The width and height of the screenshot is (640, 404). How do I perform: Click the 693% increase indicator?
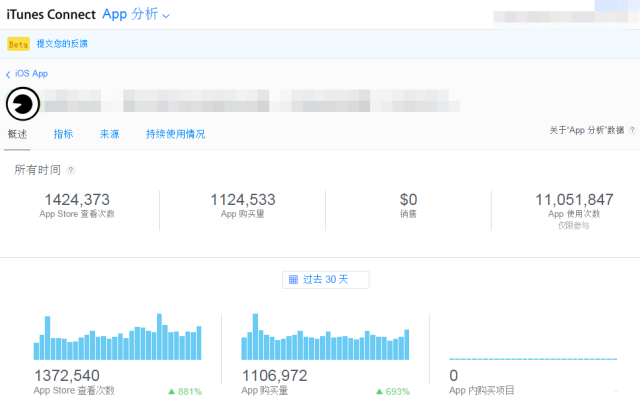393,392
